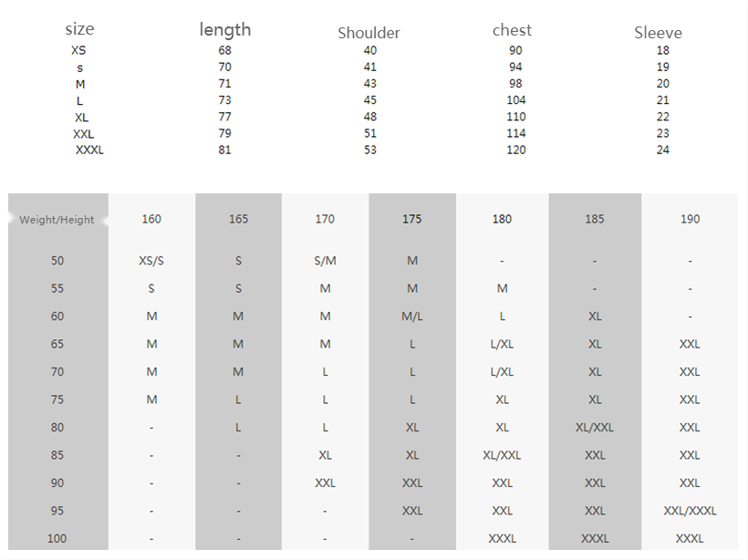Viewport: 748px width, 560px height.
Task: Click the 'Sleeve' column header
Action: click(x=658, y=33)
